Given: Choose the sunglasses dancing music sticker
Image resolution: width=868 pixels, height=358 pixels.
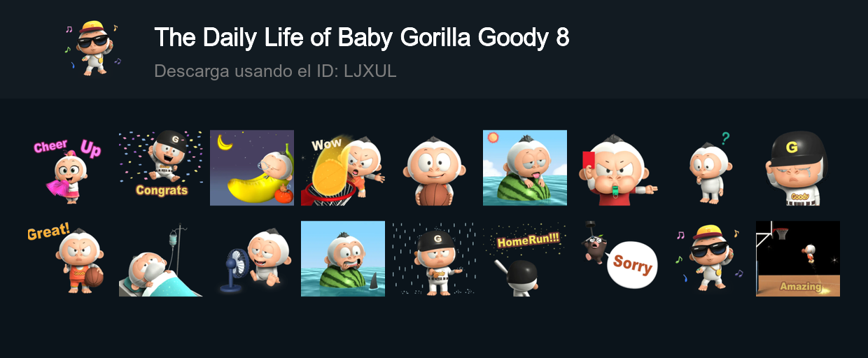Looking at the screenshot, I should coord(707,259).
